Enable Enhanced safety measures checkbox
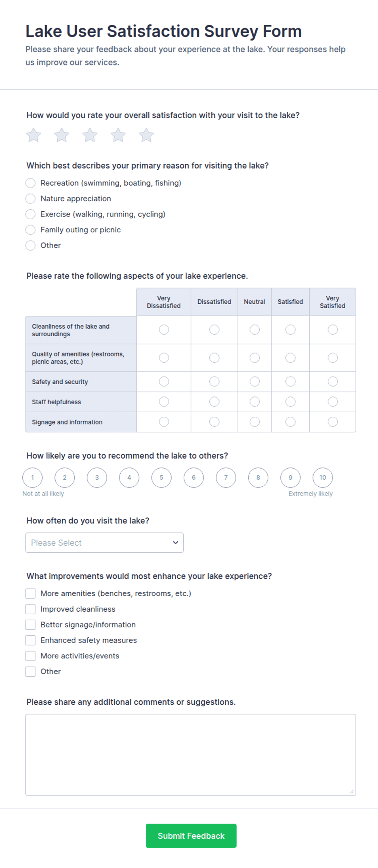The image size is (378, 868). click(x=30, y=641)
